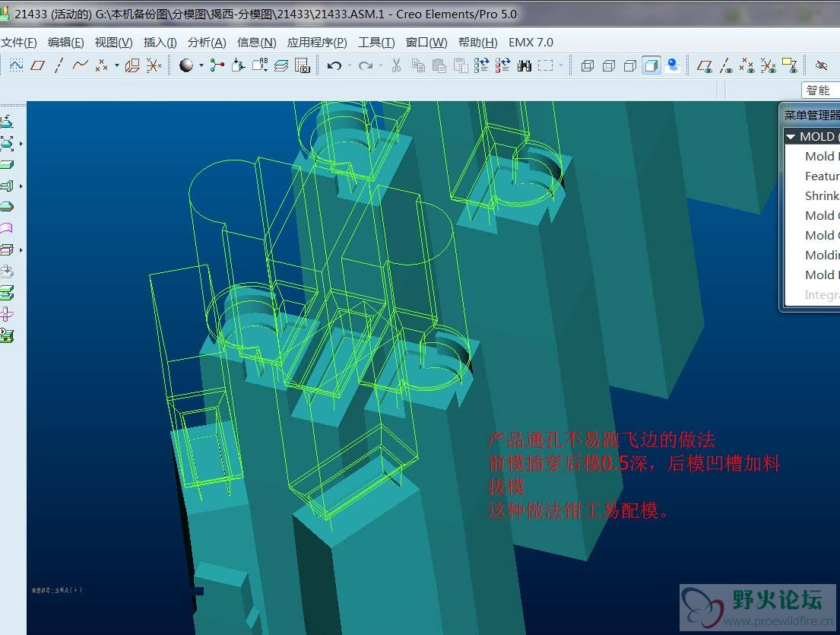Toggle enhanced realism blue sphere icon
Screen dimensions: 840x635
point(673,65)
